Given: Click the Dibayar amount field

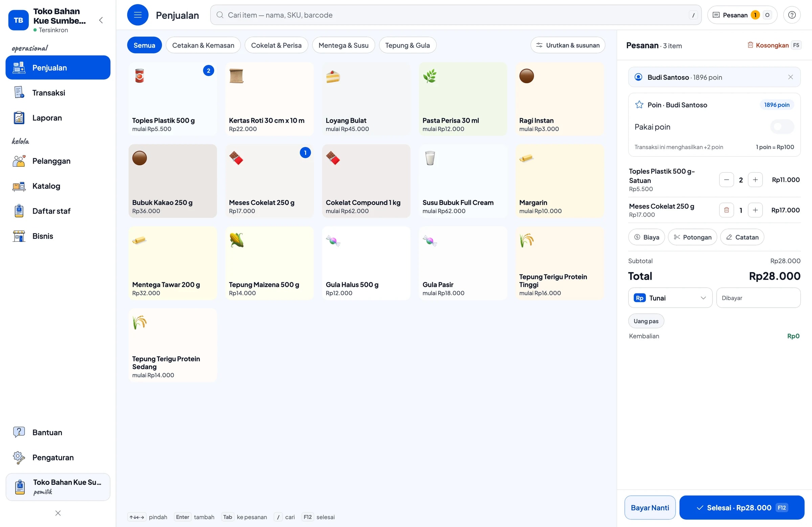Looking at the screenshot, I should (758, 298).
